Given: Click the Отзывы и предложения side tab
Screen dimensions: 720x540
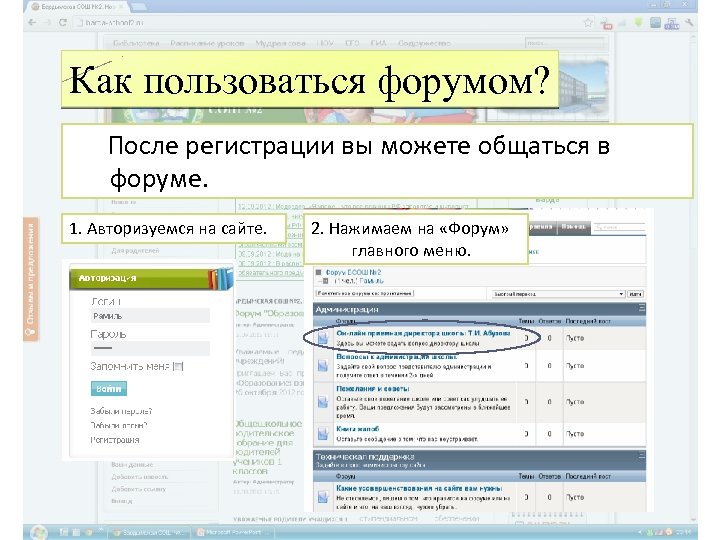Looking at the screenshot, I should pyautogui.click(x=30, y=279).
